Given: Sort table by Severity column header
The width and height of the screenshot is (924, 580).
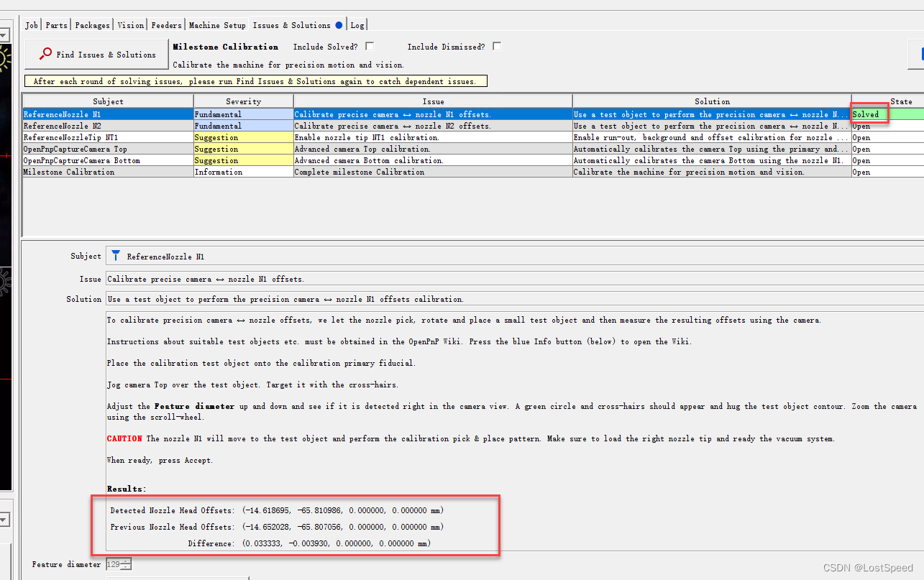Looking at the screenshot, I should (243, 101).
